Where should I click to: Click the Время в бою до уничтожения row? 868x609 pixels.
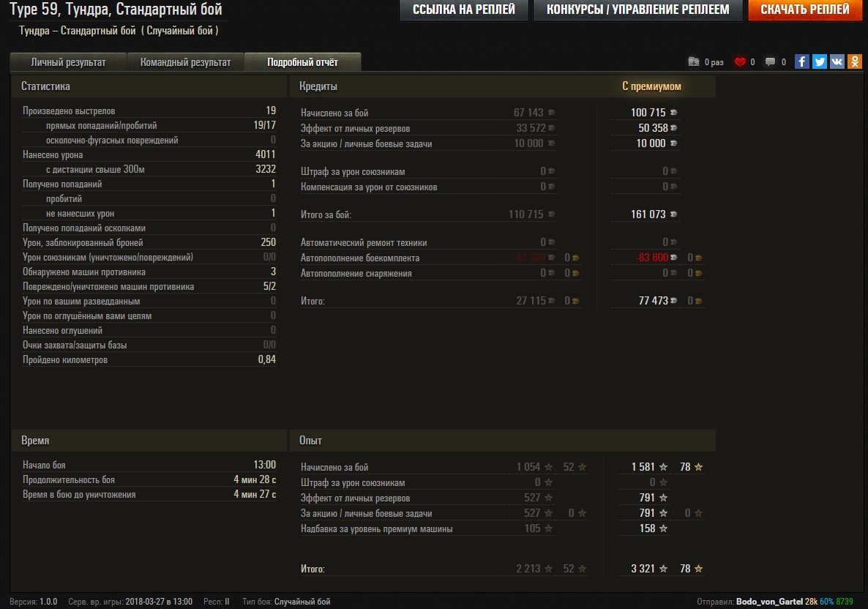pyautogui.click(x=149, y=494)
